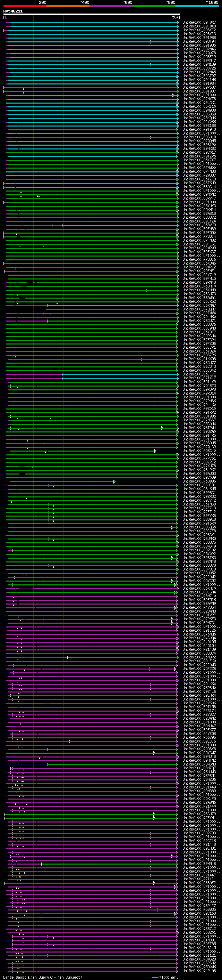Image resolution: width=222 pixels, height=980 pixels.
Task: Click the purple ~60% identity legend bar
Action: coord(111,6)
